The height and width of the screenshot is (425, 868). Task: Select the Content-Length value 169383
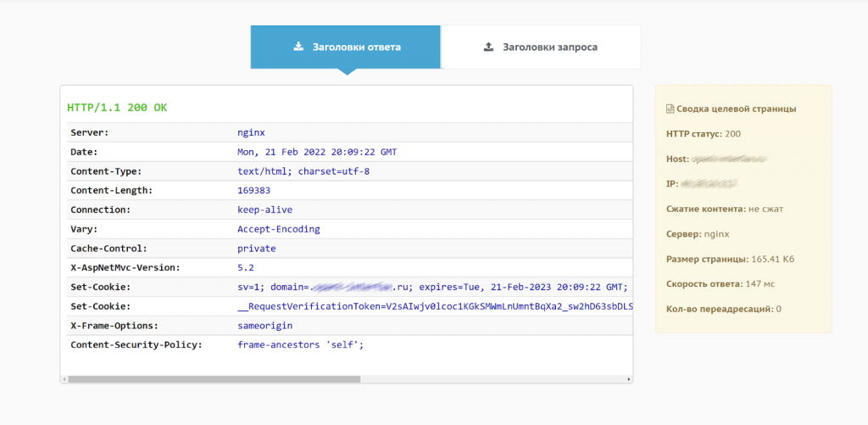coord(253,191)
